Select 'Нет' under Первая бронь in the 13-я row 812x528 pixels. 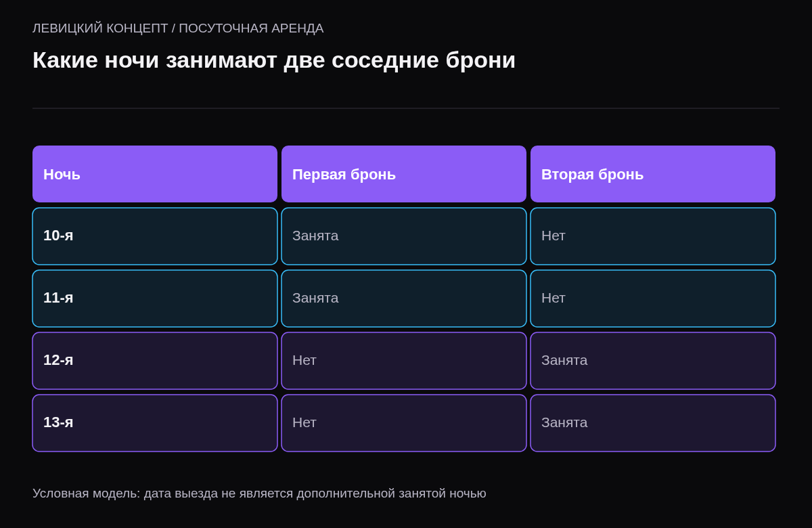[404, 423]
